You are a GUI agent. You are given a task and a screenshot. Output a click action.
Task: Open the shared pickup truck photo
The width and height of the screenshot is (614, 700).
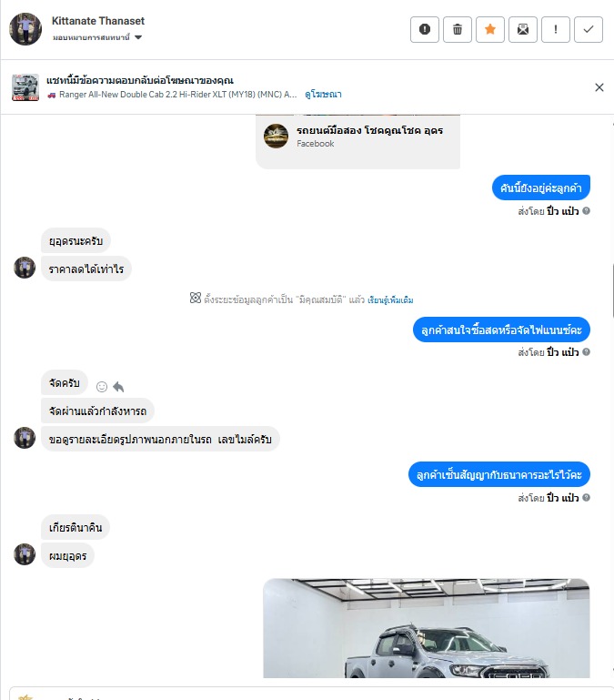[426, 628]
